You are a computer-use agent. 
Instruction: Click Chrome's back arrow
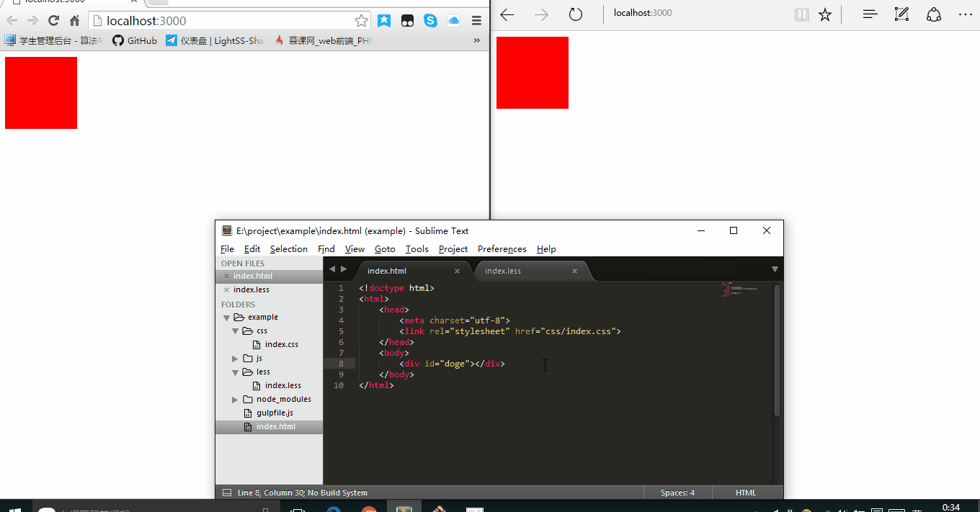tap(12, 21)
